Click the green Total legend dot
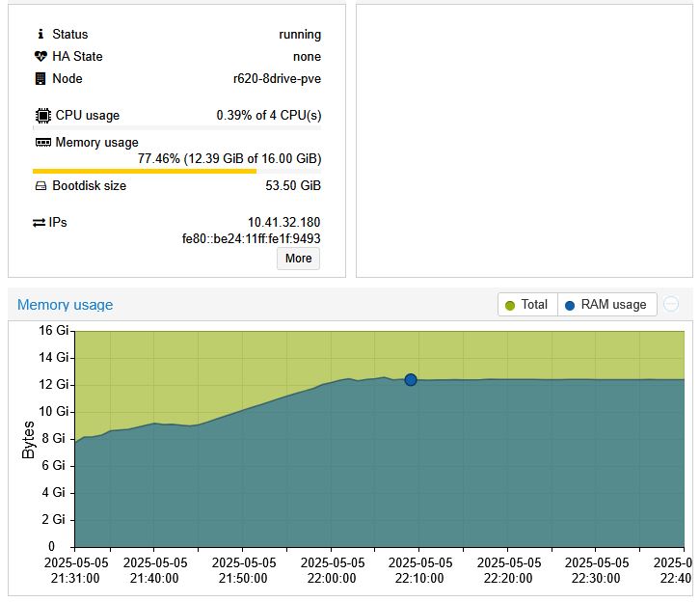700x602 pixels. click(509, 305)
